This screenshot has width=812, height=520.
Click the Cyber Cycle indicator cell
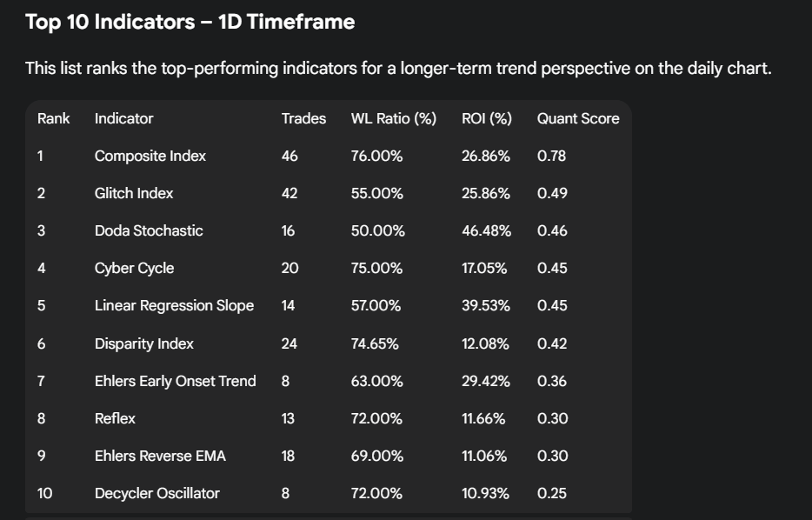[x=134, y=268]
